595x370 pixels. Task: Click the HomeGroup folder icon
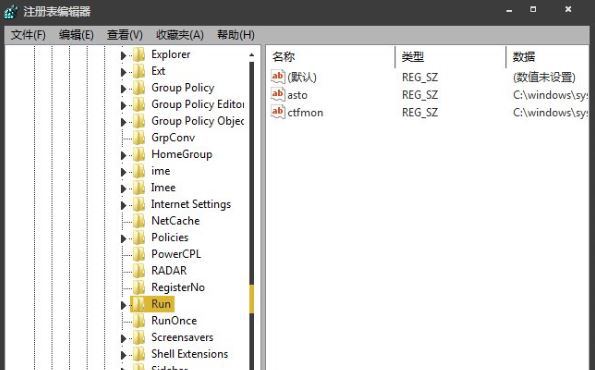coord(139,154)
